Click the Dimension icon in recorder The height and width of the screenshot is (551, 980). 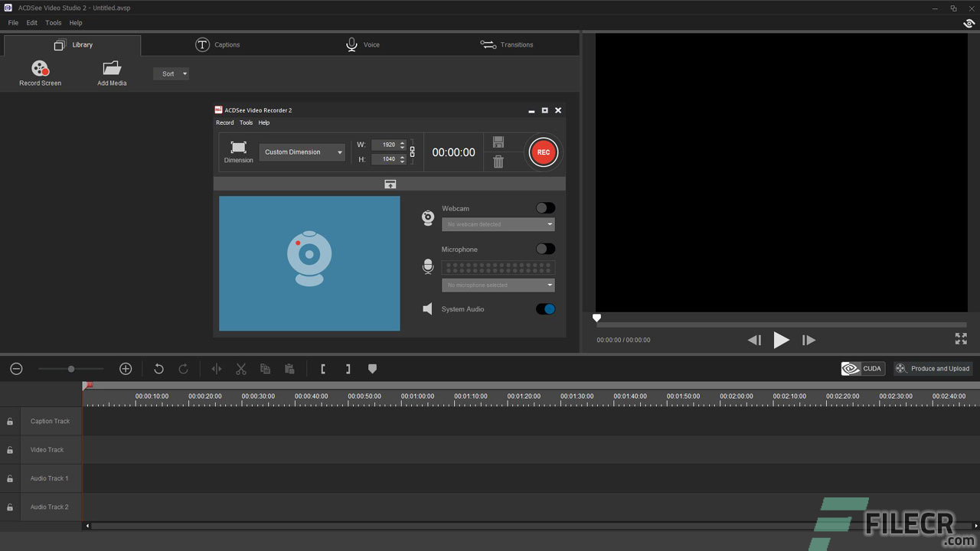click(238, 148)
